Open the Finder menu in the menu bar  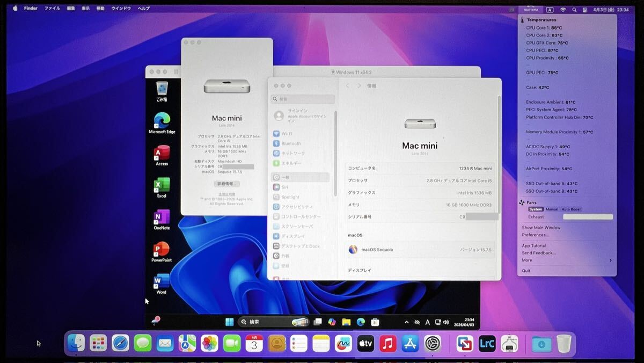31,9
